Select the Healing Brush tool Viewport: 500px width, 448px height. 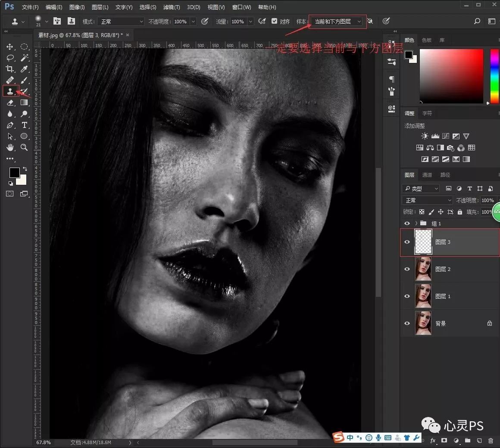click(x=10, y=80)
